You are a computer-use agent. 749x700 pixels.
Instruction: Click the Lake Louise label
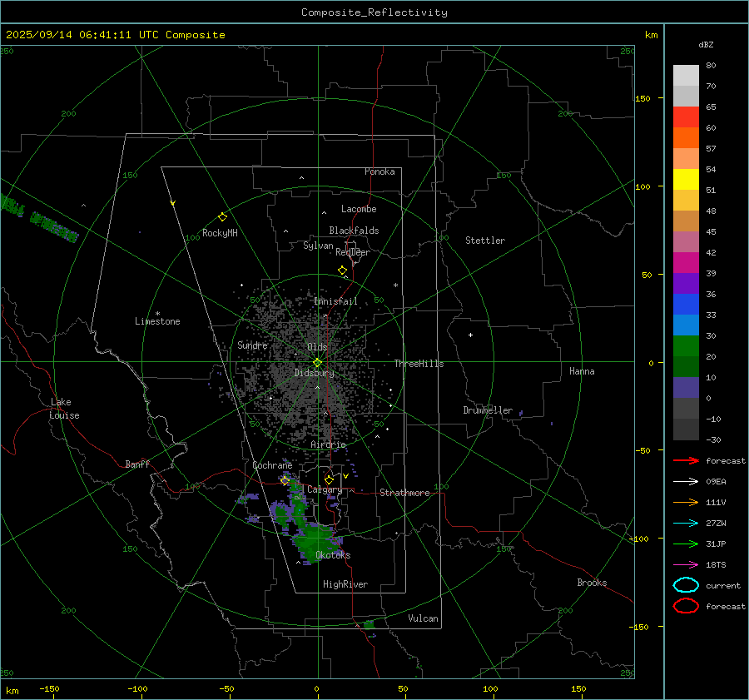(64, 409)
